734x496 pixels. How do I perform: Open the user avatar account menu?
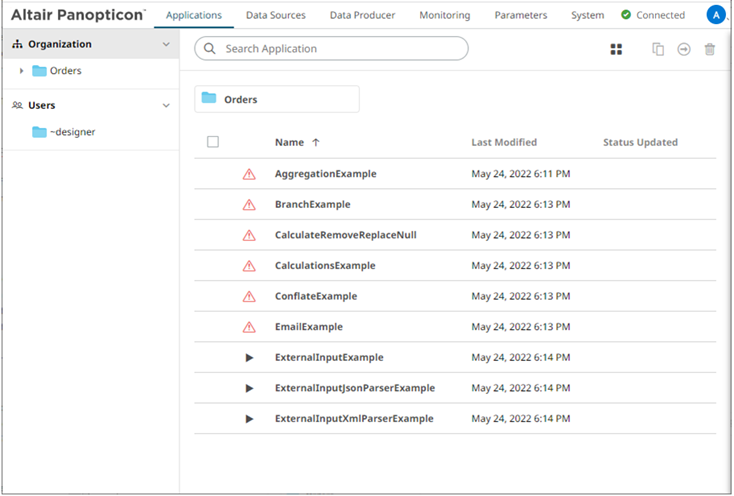point(715,15)
